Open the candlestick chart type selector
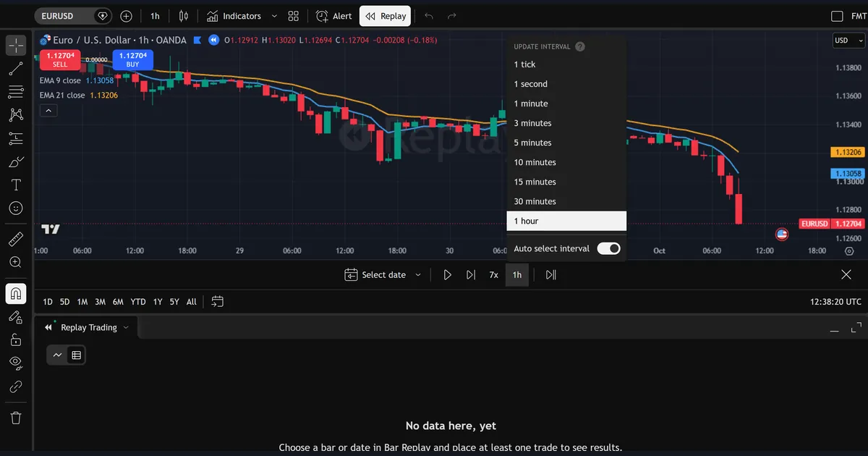Image resolution: width=868 pixels, height=456 pixels. (183, 16)
